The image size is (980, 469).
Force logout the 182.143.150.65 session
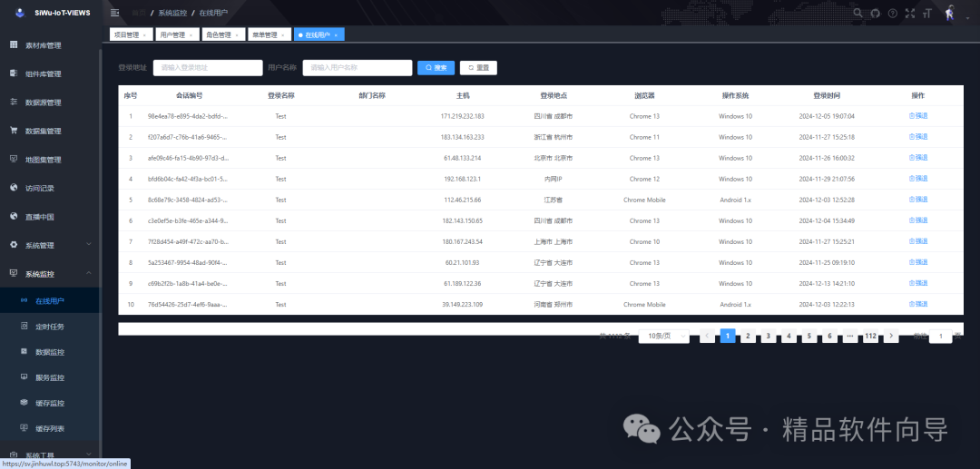coord(918,220)
